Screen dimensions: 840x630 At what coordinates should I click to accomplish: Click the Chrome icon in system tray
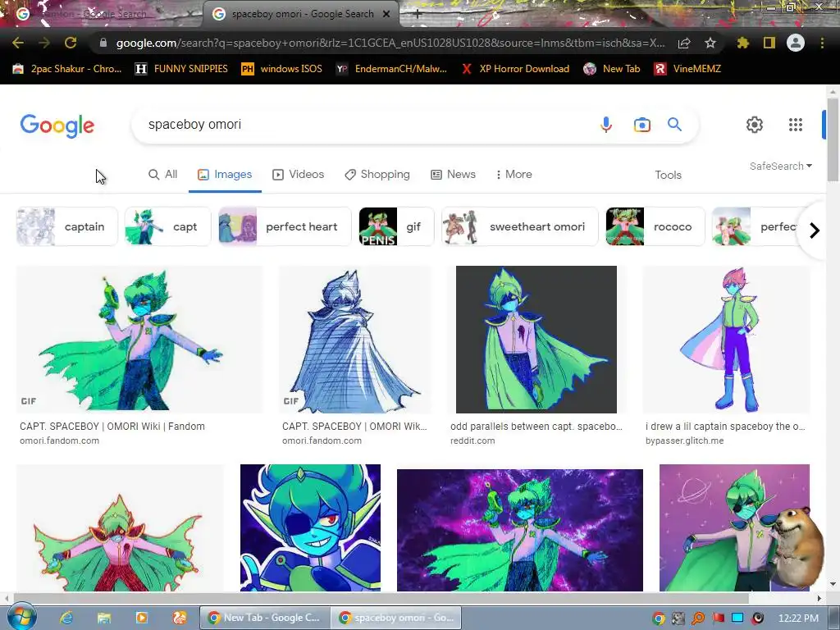[x=659, y=619]
